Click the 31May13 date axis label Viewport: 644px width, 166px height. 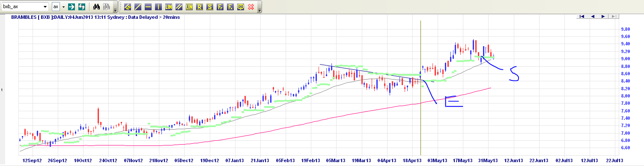[x=489, y=160]
